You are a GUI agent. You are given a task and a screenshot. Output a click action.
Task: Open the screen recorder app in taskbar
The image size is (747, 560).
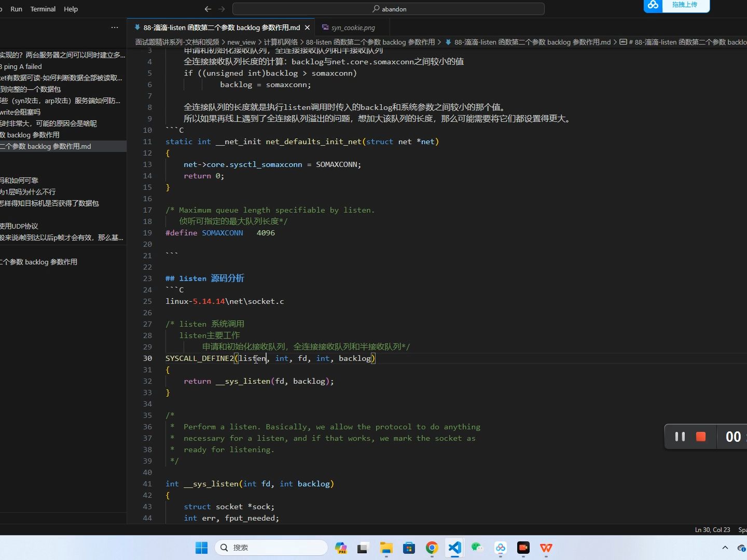(x=523, y=548)
